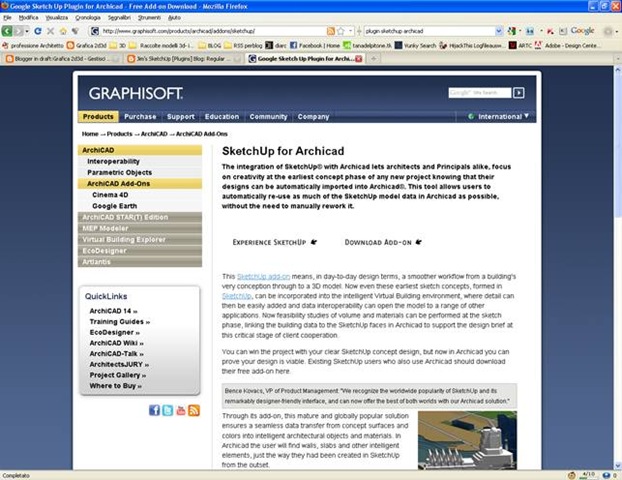The width and height of the screenshot is (622, 480).
Task: Click the browser Forward arrow button
Action: tap(18, 31)
